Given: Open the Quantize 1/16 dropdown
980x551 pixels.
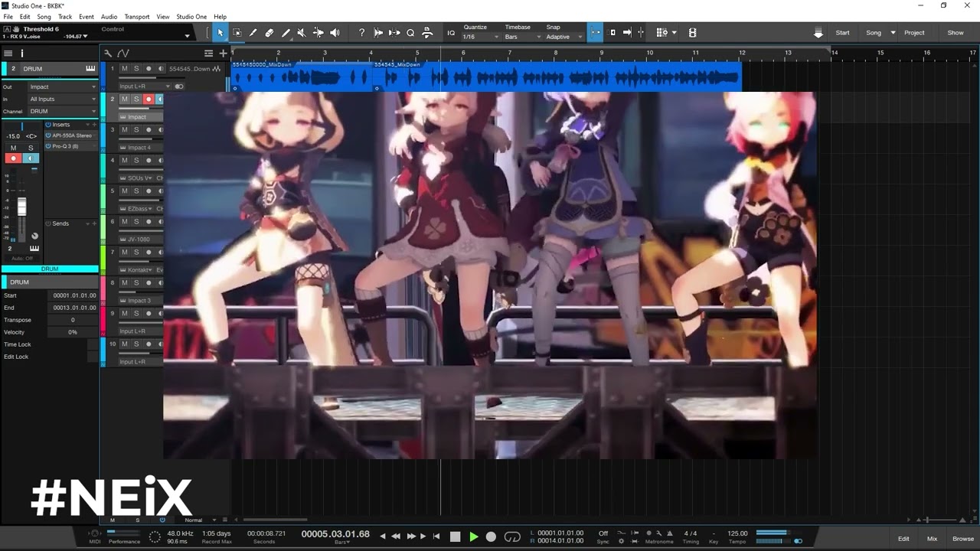Looking at the screenshot, I should [x=482, y=37].
